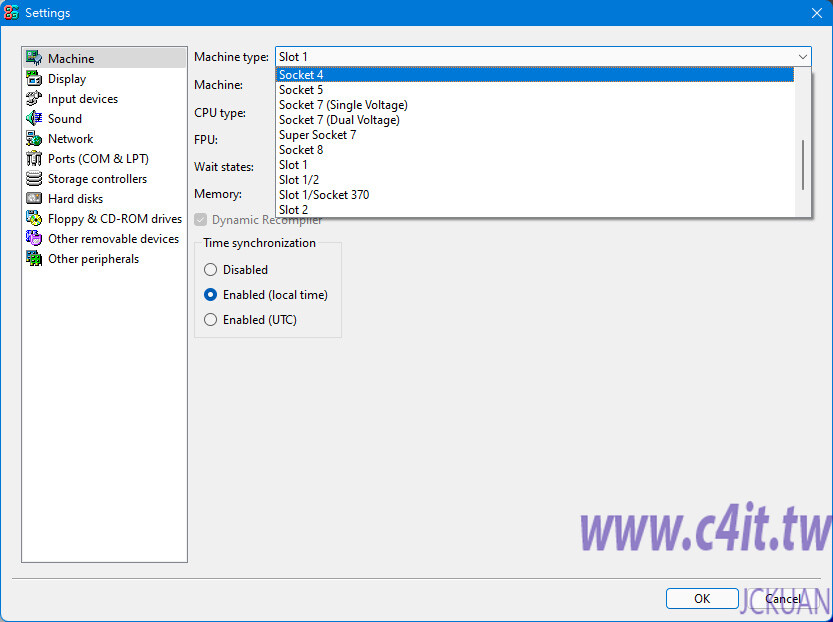Click the Ports (COM & LPT) icon

pos(34,159)
